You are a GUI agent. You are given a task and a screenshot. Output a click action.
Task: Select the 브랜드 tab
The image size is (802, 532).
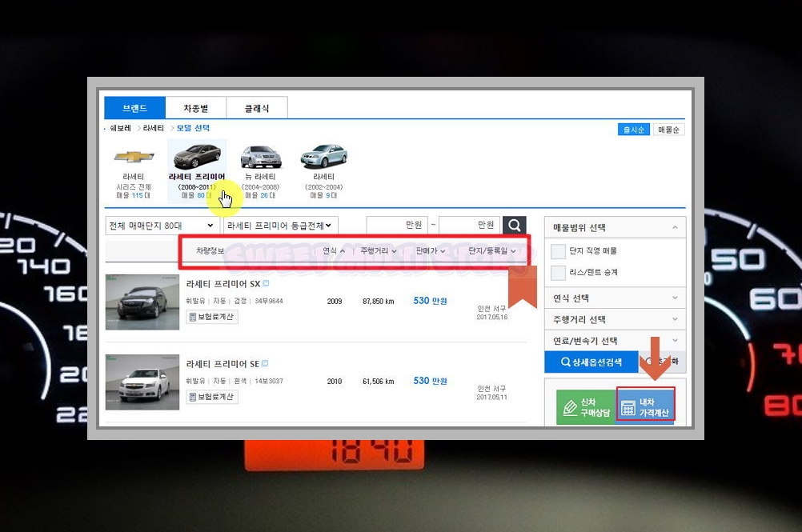coord(134,108)
